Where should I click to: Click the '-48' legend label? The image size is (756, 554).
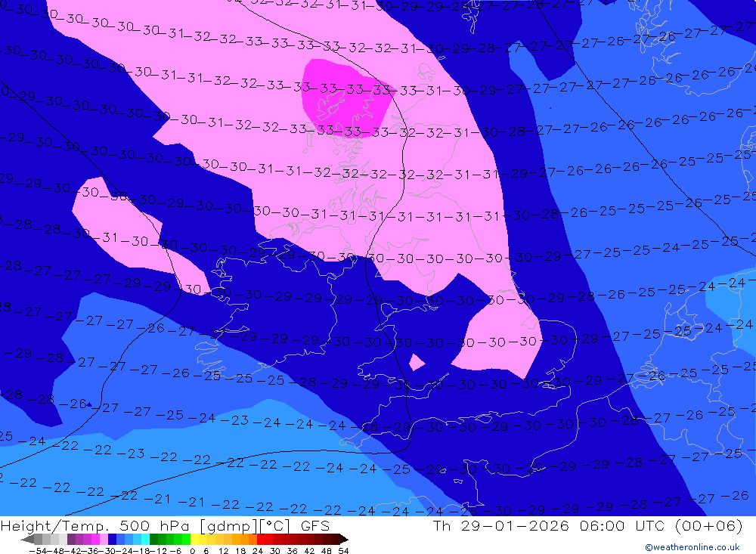pos(55,551)
